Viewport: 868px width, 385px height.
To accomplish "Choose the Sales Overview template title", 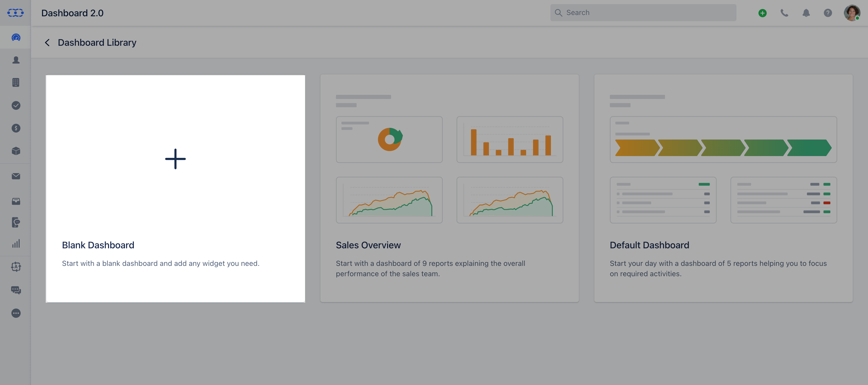I will pyautogui.click(x=368, y=245).
